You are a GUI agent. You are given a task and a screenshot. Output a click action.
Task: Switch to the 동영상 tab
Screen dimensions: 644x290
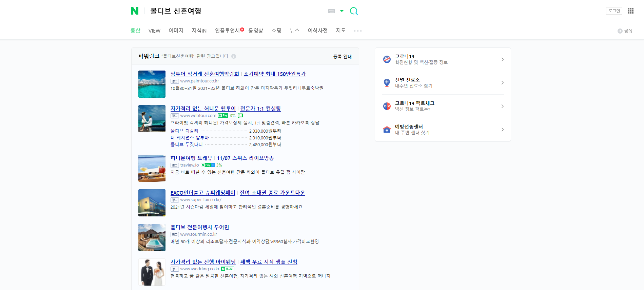coord(256,31)
